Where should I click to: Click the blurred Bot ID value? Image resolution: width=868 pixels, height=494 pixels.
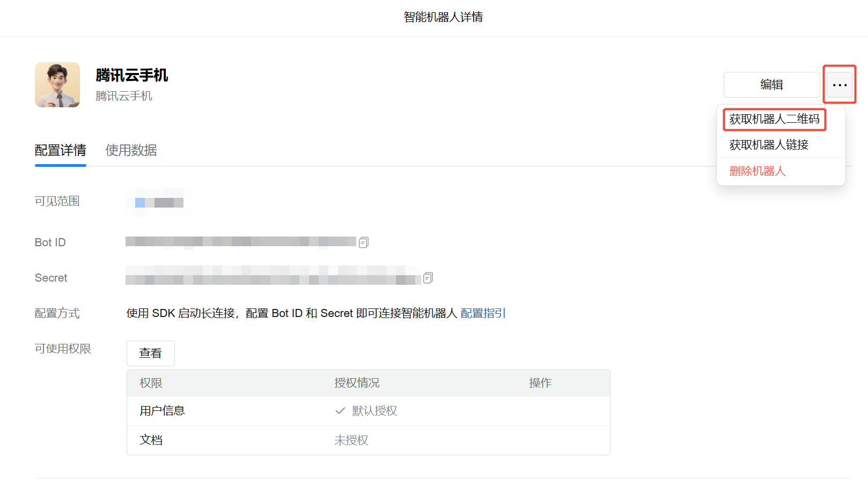point(241,242)
